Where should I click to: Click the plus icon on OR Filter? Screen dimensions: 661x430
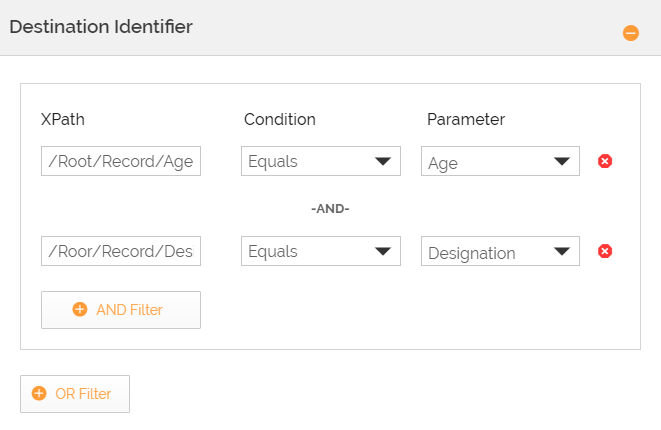tap(39, 394)
